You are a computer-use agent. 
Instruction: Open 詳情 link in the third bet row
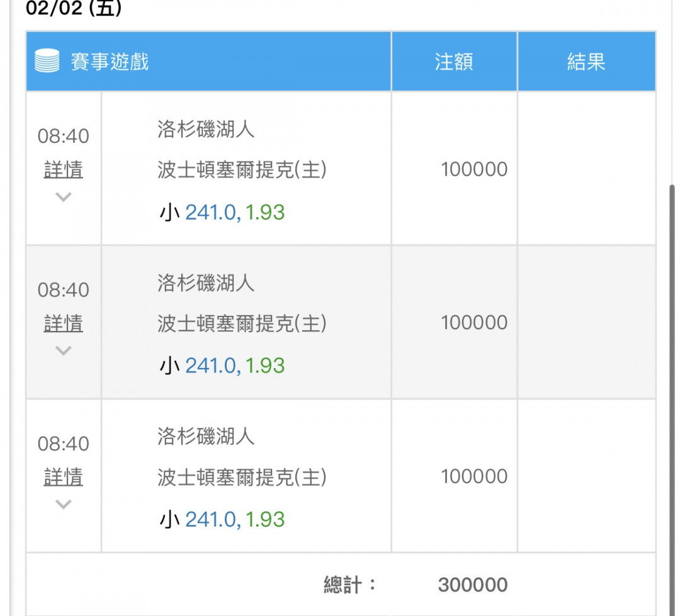point(64,477)
